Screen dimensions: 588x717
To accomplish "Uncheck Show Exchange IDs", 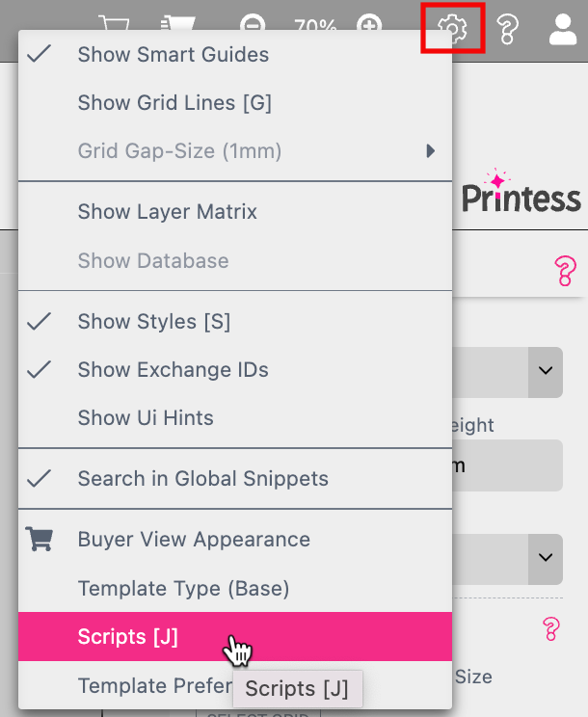I will [235, 369].
